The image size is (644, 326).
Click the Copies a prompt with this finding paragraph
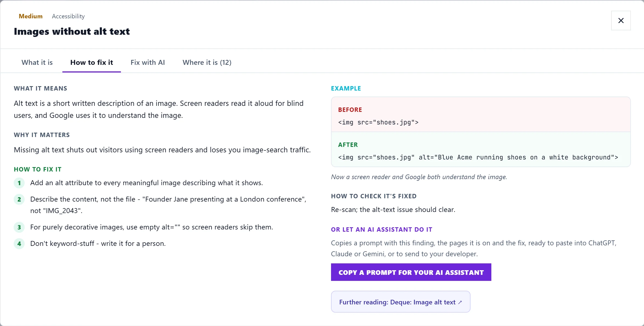tap(474, 248)
